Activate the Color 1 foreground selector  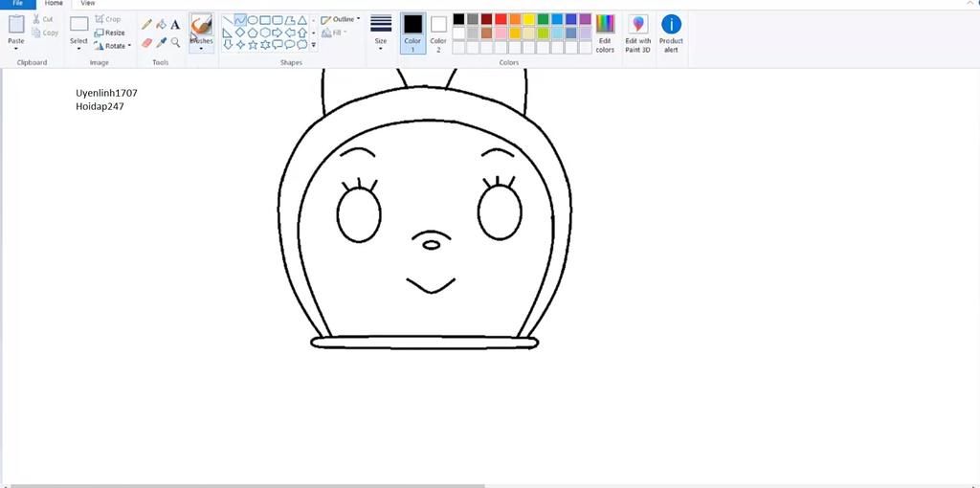point(412,33)
